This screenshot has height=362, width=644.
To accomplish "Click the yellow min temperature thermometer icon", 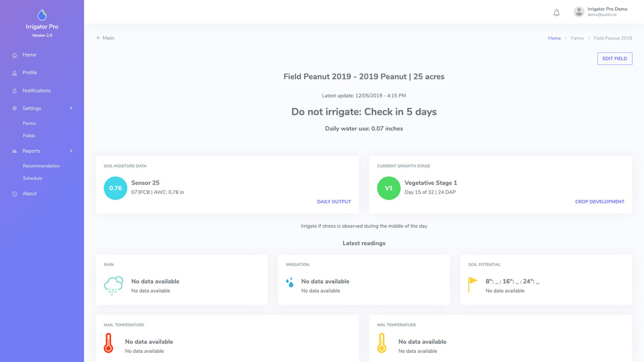I will 381,343.
